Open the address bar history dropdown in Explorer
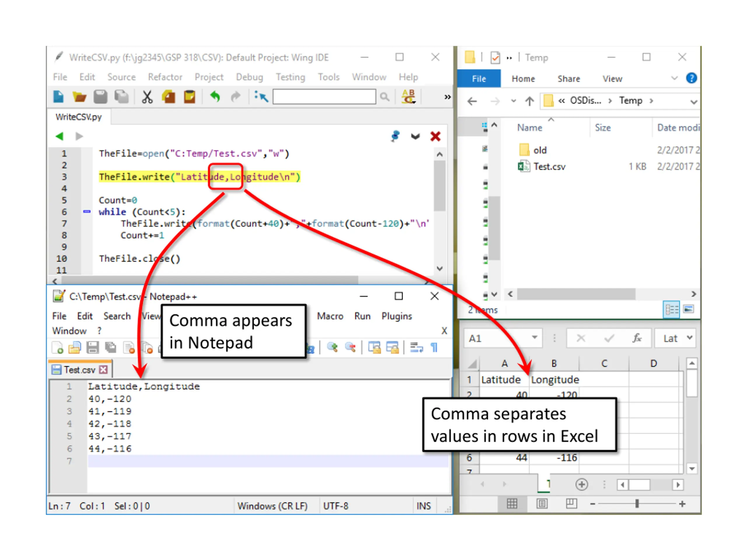Image resolution: width=747 pixels, height=560 pixels. 693,101
